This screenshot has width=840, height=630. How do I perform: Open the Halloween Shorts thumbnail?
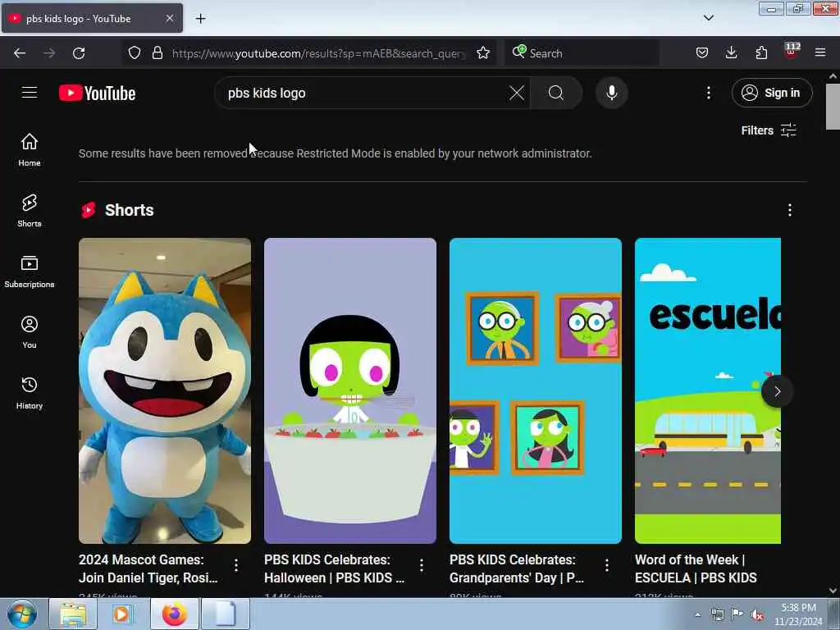349,390
